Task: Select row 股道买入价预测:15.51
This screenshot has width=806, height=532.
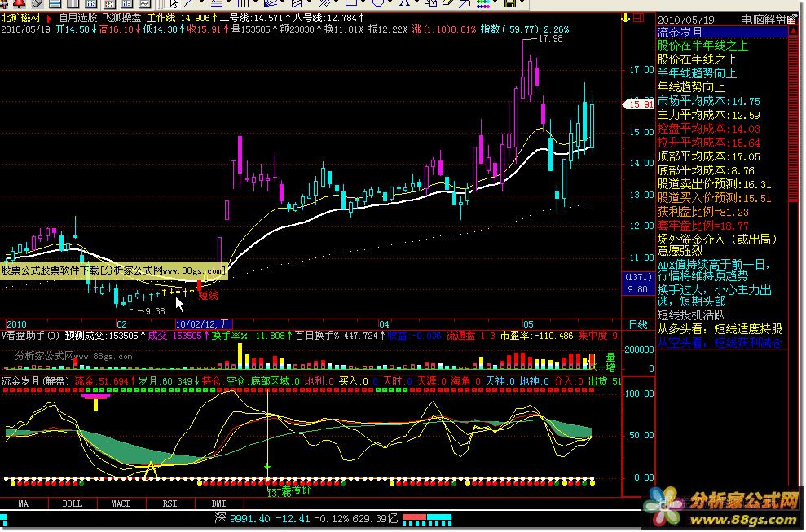Action: [714, 199]
